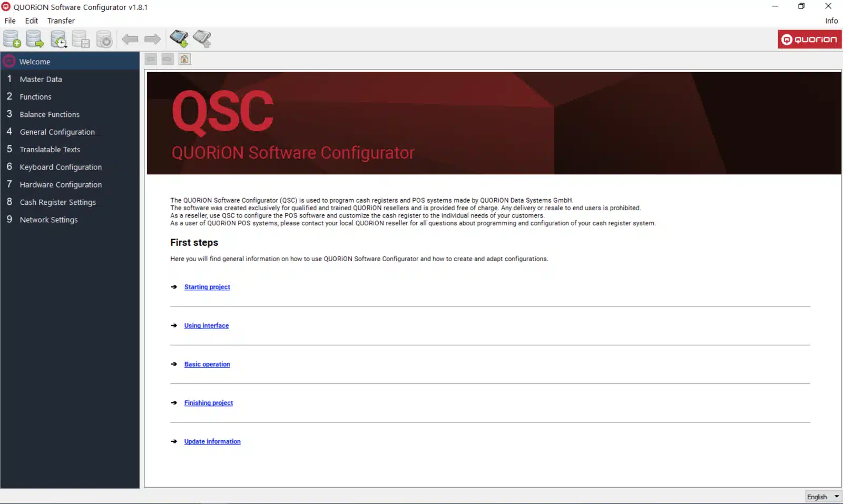Image resolution: width=843 pixels, height=504 pixels.
Task: Open the English language dropdown
Action: click(x=824, y=497)
